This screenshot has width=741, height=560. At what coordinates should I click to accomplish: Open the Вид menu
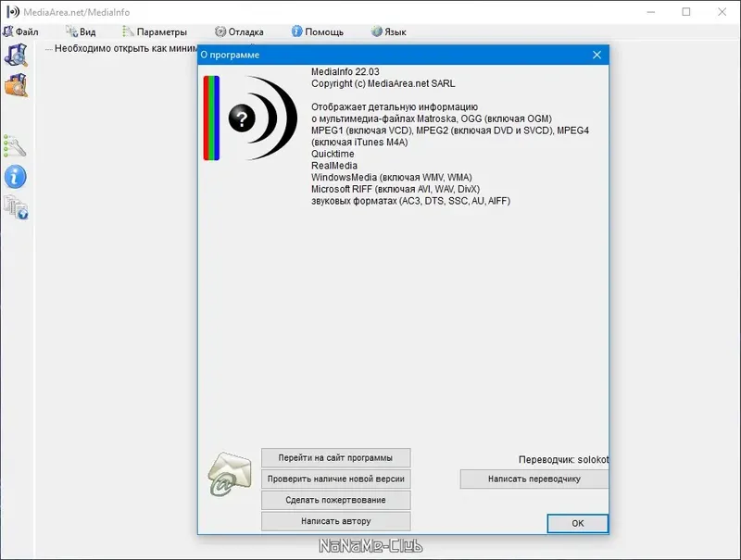click(81, 31)
